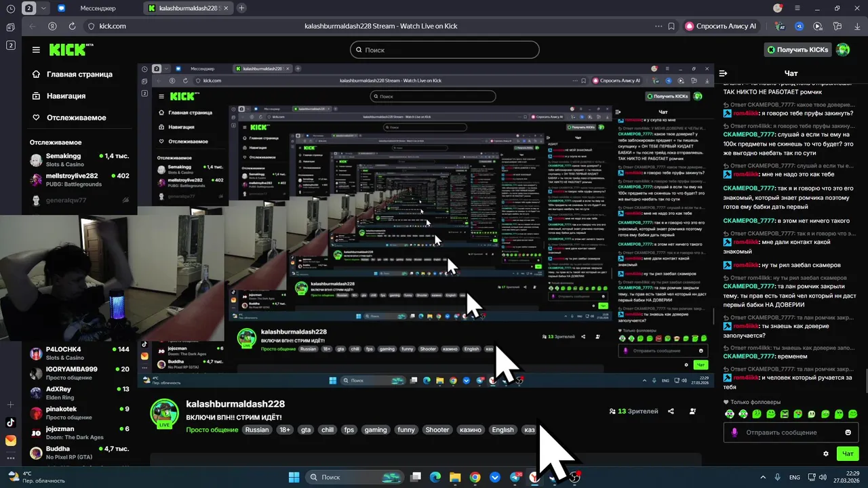
Task: Click the kick.com address in the URL bar
Action: (113, 26)
